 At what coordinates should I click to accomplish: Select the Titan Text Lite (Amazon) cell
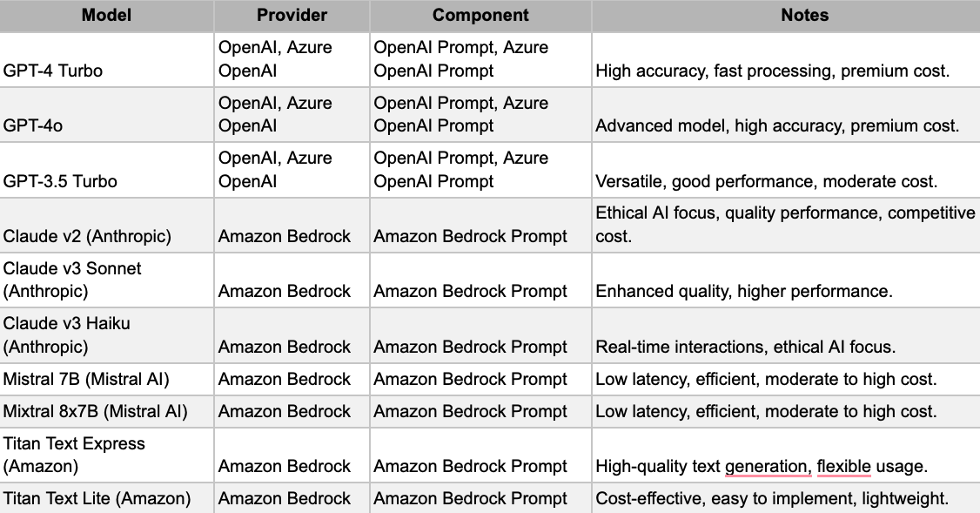[x=97, y=498]
